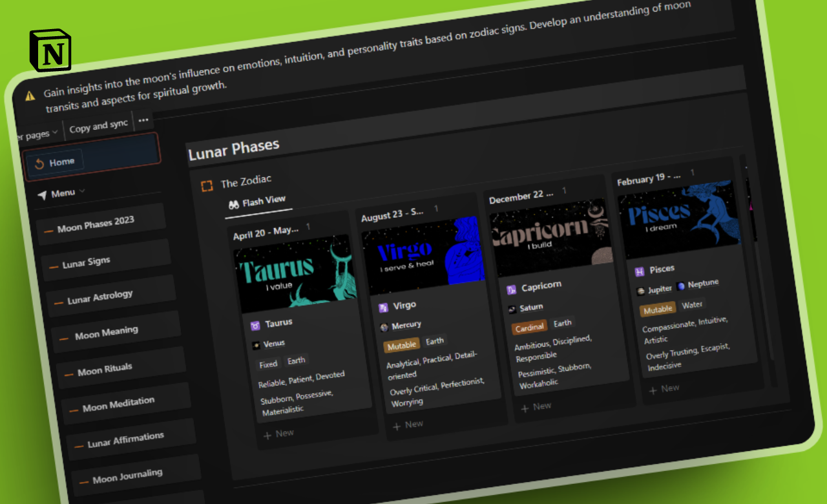Open the three-dots more options menu
Viewport: 827px width, 504px height.
coord(143,120)
